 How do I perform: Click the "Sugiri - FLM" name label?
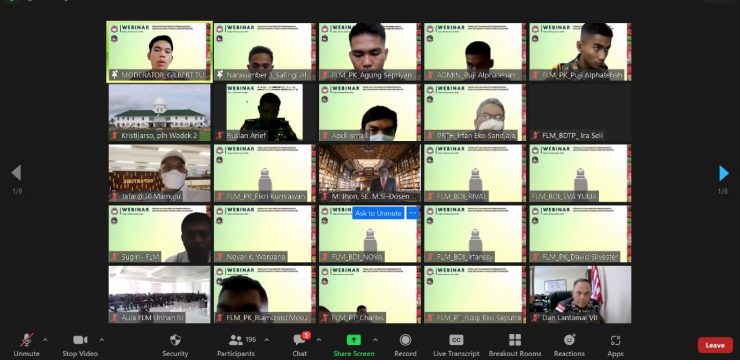(140, 257)
